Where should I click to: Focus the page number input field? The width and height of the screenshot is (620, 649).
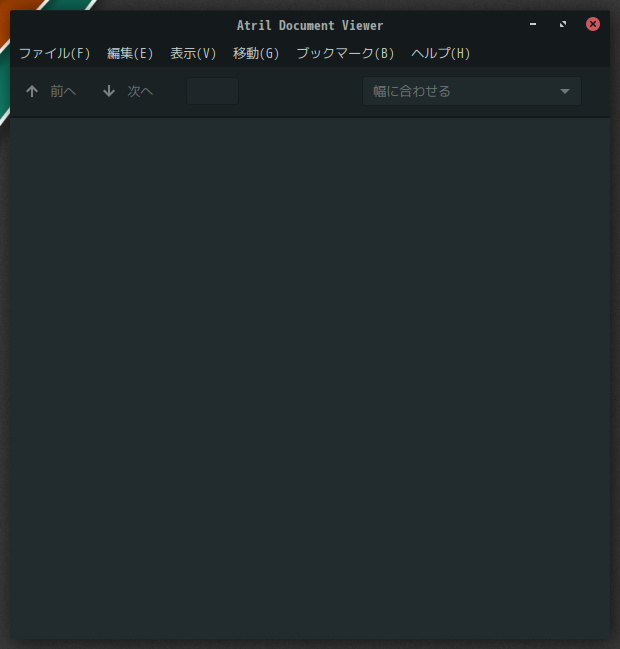pyautogui.click(x=212, y=91)
